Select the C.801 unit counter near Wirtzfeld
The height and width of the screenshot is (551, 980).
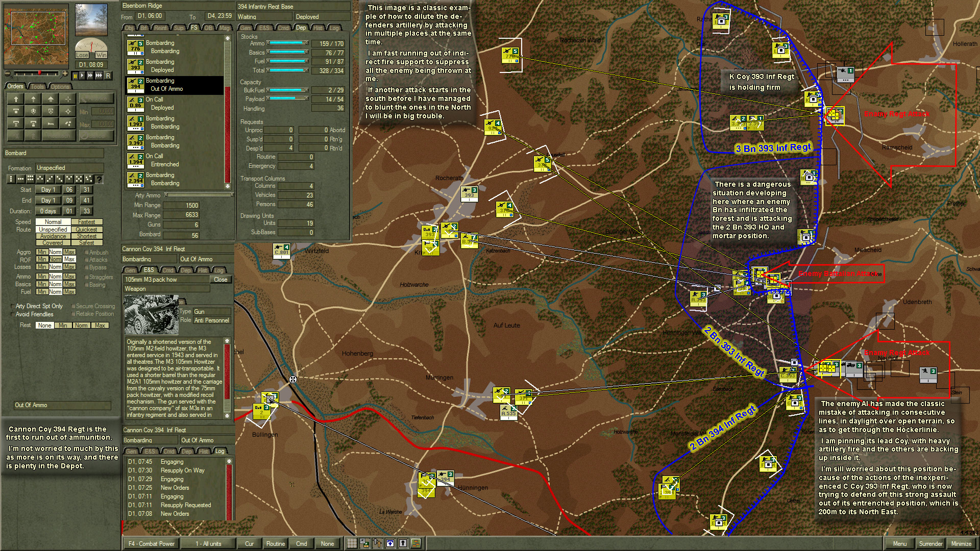(x=282, y=251)
